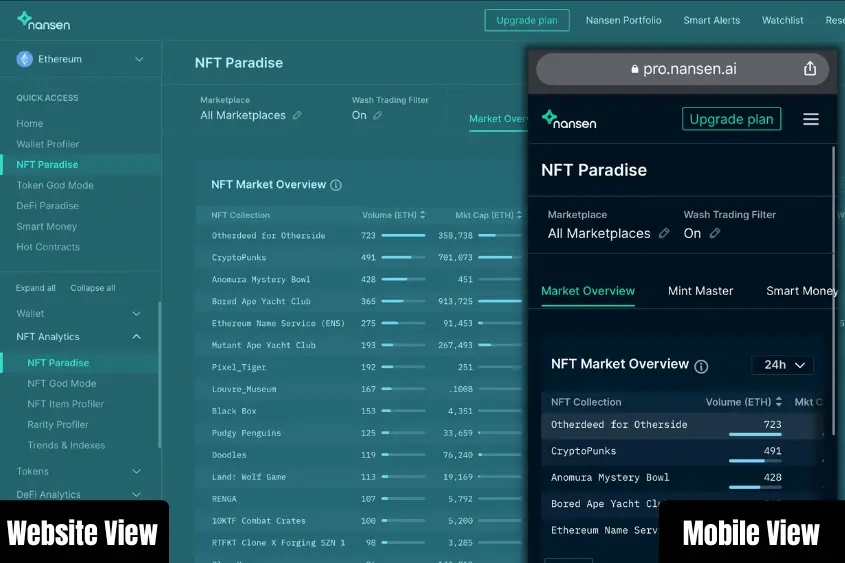Click 'Ethereum Name Service (ENS)' in website table
This screenshot has width=845, height=563.
point(278,323)
